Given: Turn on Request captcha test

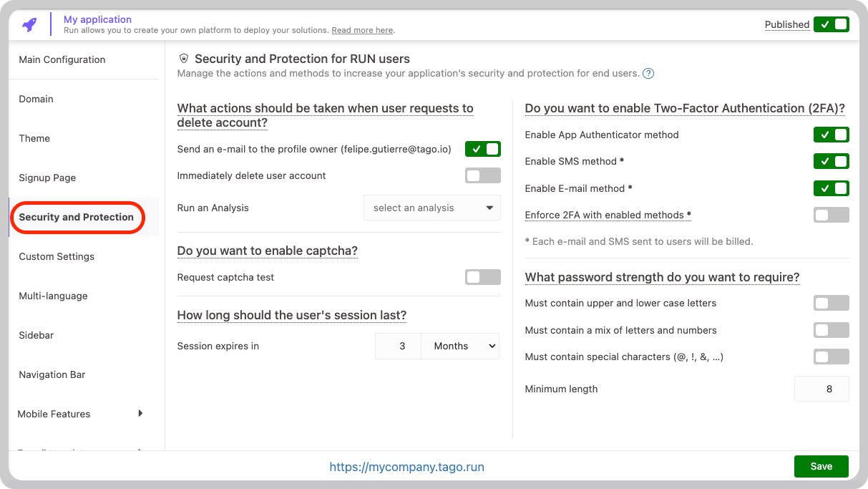Looking at the screenshot, I should coord(483,277).
